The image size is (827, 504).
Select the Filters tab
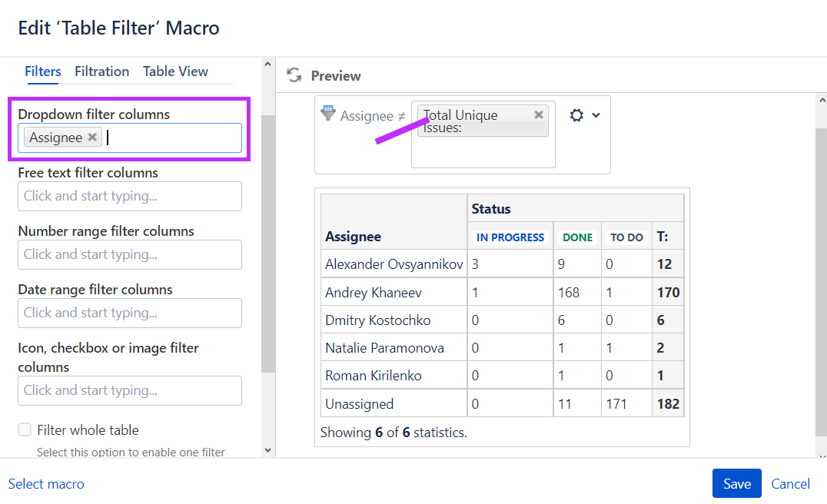[43, 71]
